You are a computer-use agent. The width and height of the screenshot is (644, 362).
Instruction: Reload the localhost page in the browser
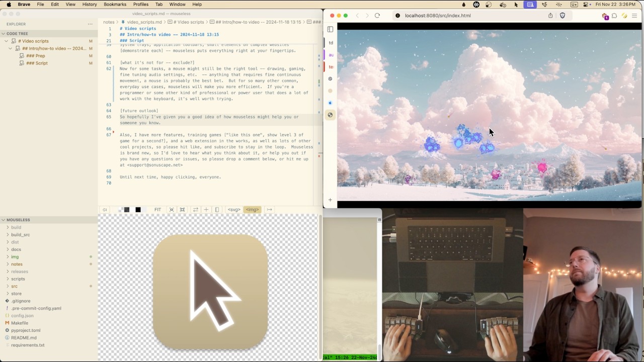[x=377, y=16]
